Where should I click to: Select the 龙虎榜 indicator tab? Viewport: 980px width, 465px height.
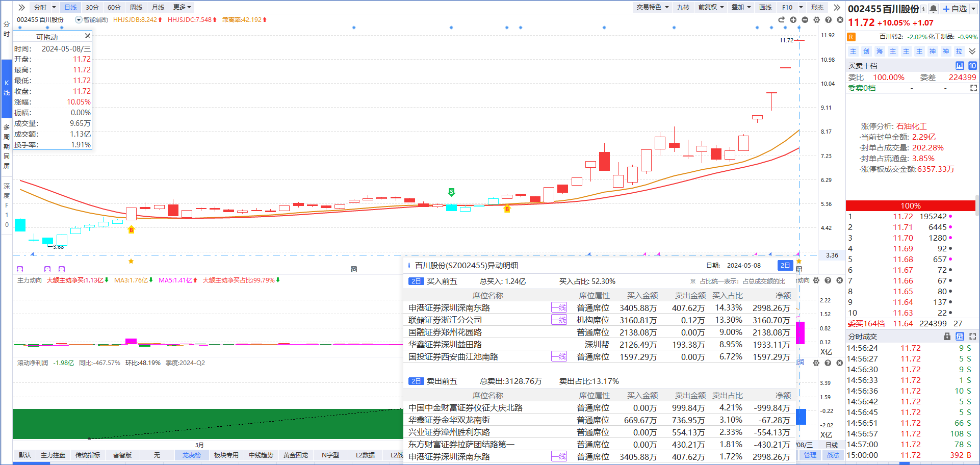click(x=192, y=455)
